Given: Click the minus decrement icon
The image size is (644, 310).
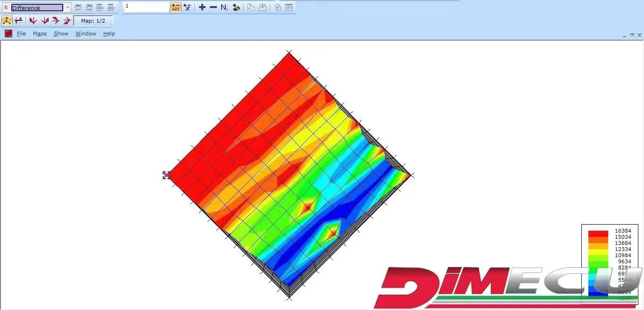Looking at the screenshot, I should (x=213, y=8).
